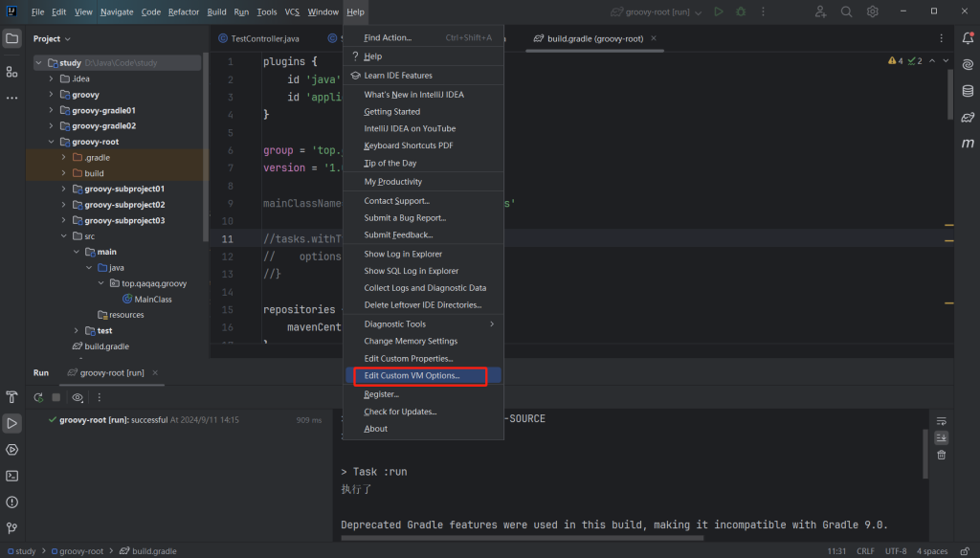Open Search Everywhere magnifier icon
Image resolution: width=980 pixels, height=558 pixels.
[846, 11]
